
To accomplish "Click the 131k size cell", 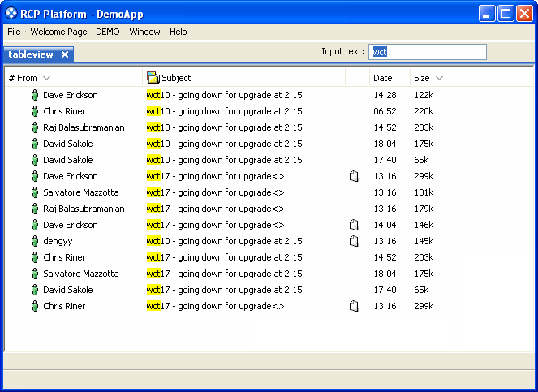I will click(424, 192).
